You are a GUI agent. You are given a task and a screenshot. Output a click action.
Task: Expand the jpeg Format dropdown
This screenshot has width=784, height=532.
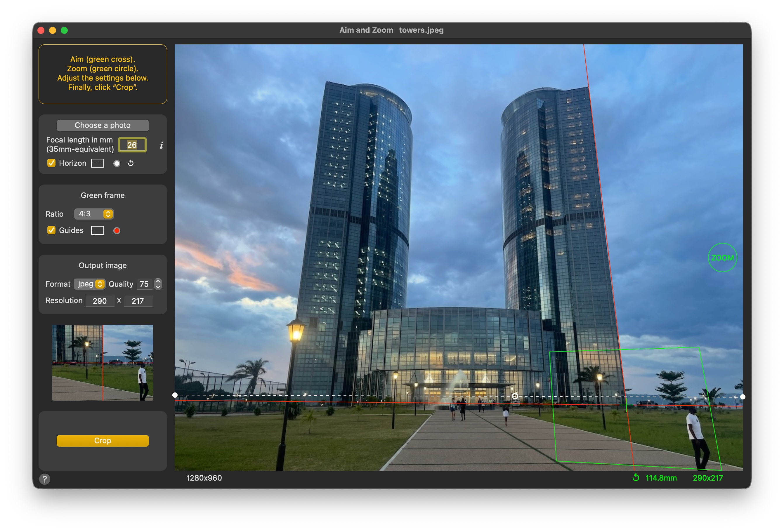90,284
